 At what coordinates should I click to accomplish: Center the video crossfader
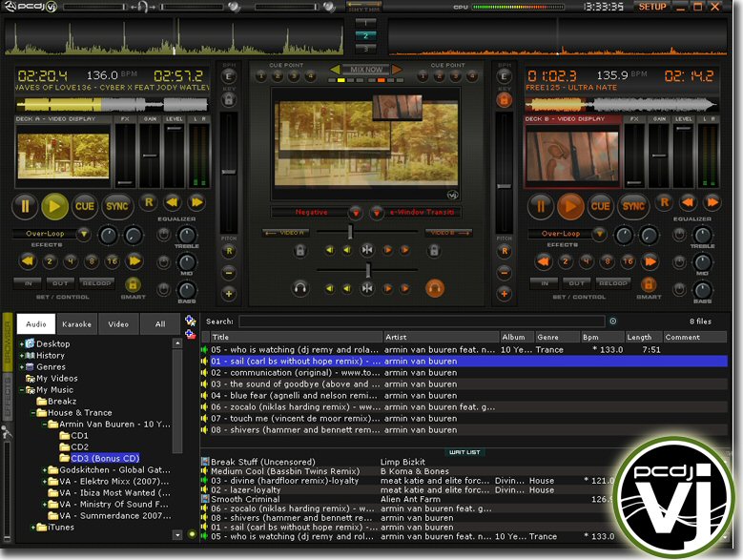point(367,250)
